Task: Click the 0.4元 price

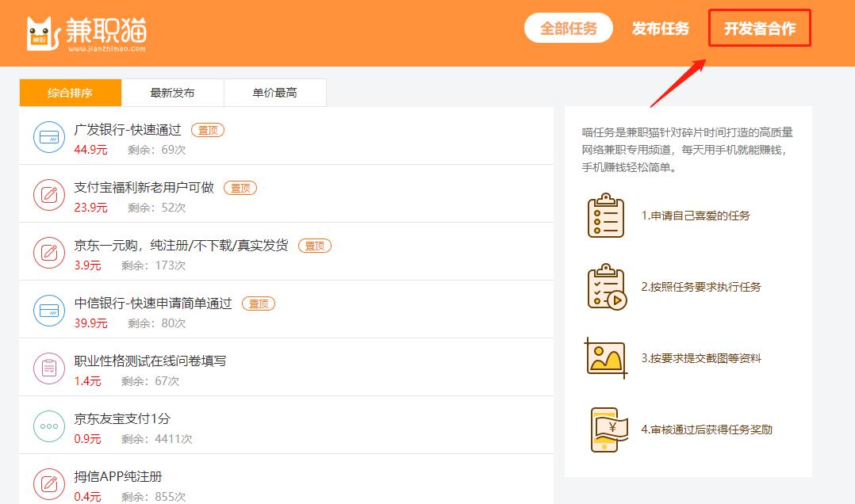Action: pyautogui.click(x=88, y=496)
